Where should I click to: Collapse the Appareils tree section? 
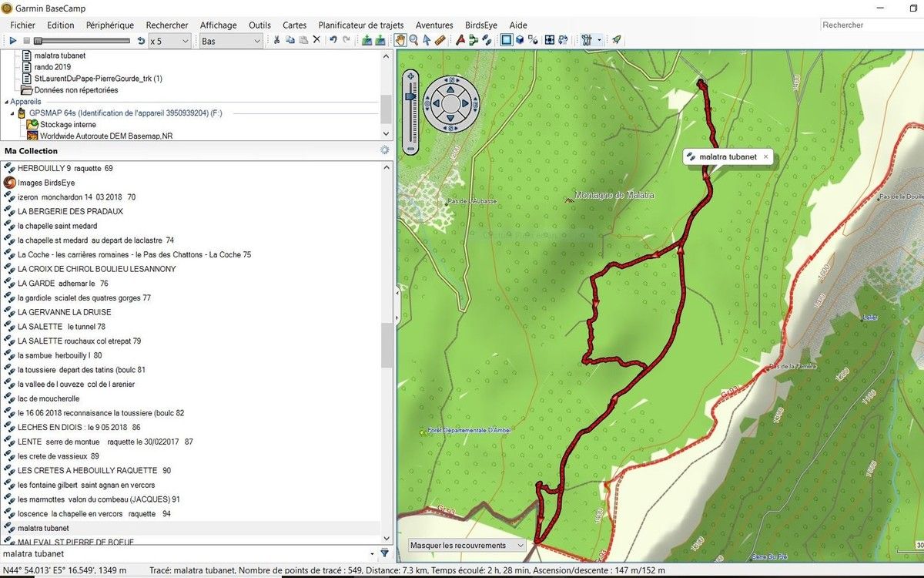6,102
